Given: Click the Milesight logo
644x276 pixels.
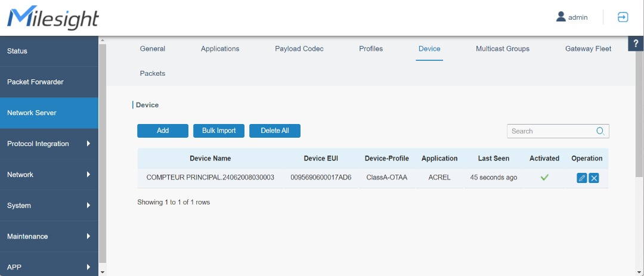Looking at the screenshot, I should [x=52, y=18].
